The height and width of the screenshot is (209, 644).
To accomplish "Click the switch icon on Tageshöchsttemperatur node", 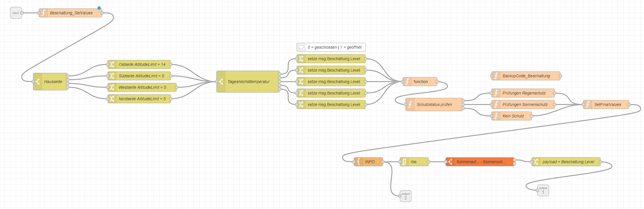I will pyautogui.click(x=221, y=82).
